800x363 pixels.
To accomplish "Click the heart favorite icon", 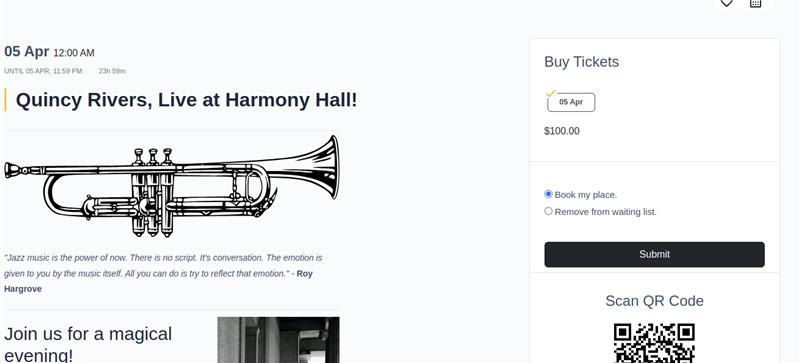I will click(x=726, y=3).
